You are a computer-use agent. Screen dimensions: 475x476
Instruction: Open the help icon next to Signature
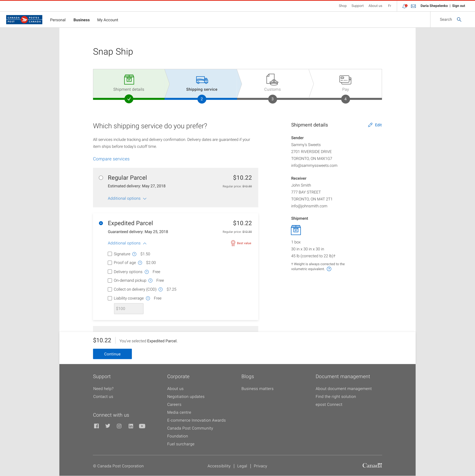click(134, 254)
